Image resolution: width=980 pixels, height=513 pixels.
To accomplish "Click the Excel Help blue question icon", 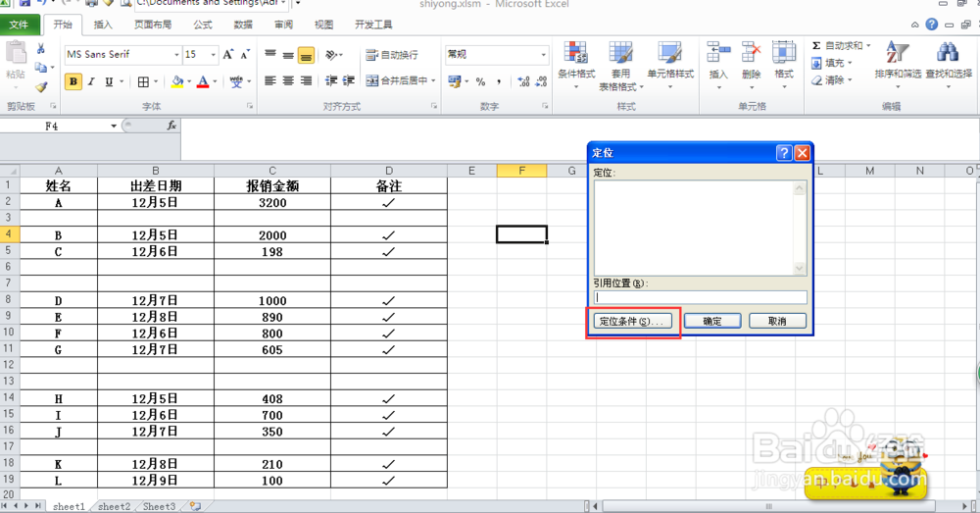I will pyautogui.click(x=931, y=25).
